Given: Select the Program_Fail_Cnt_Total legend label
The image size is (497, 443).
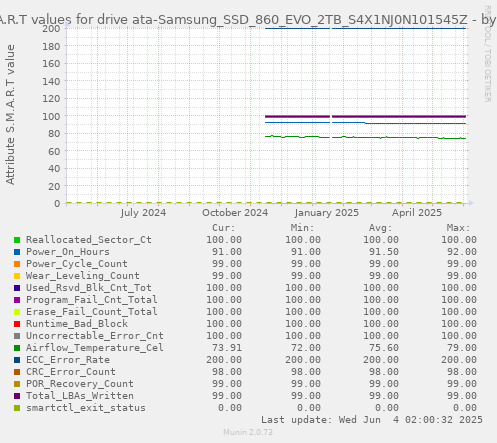Looking at the screenshot, I should (92, 300).
